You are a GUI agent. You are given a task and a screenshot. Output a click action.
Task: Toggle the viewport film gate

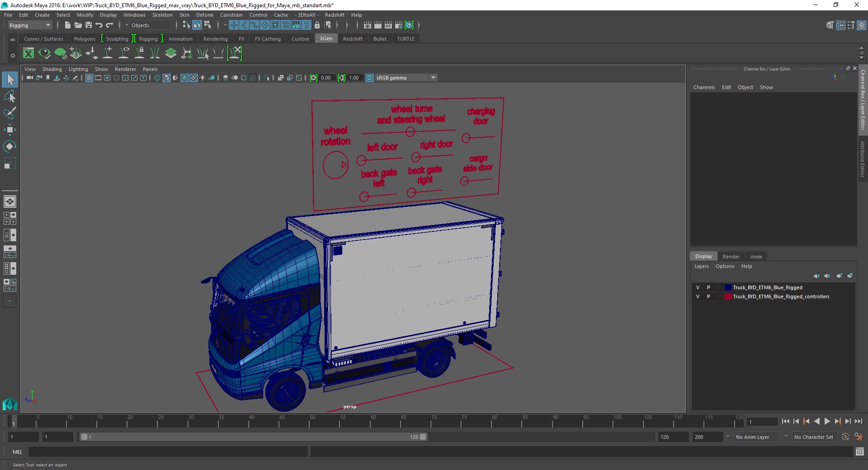[98, 78]
